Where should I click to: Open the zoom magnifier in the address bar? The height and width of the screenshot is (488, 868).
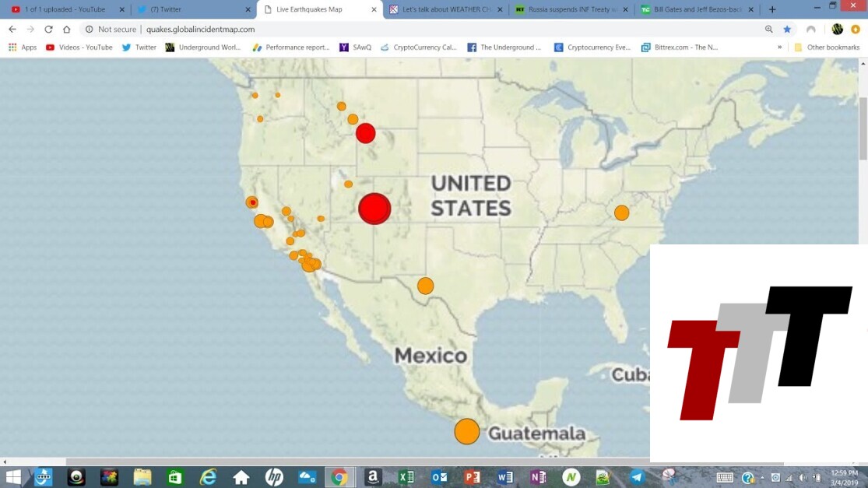pos(768,29)
